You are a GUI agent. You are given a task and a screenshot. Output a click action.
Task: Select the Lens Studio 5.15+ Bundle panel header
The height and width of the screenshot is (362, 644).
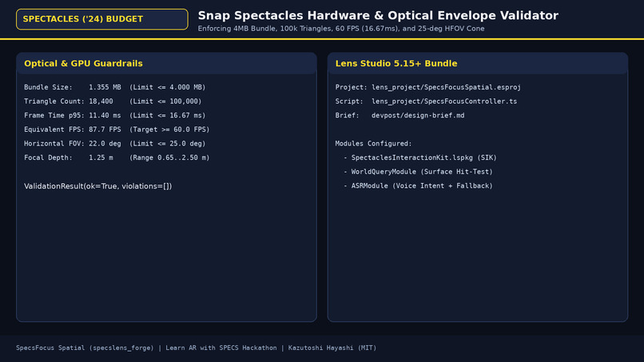(x=478, y=63)
